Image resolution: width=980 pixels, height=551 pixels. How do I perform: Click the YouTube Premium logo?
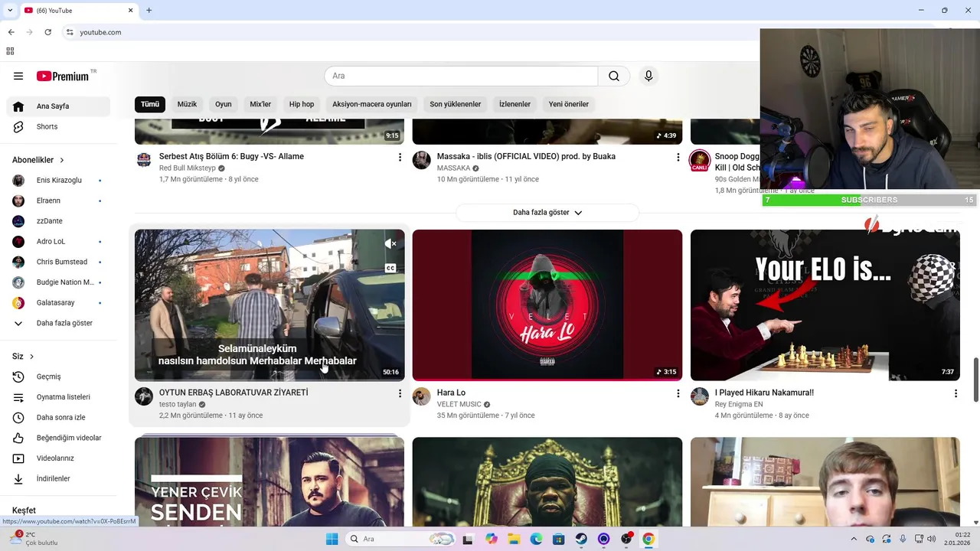point(64,76)
